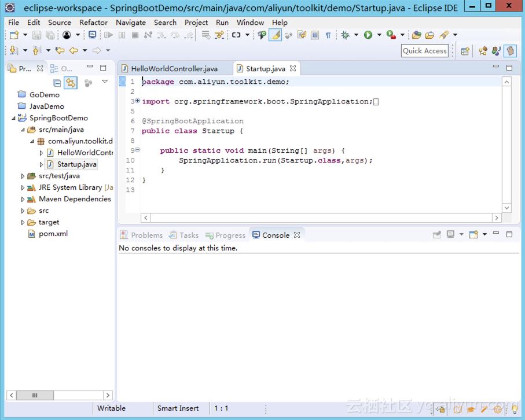Click the Terminate stop square icon
The height and width of the screenshot is (420, 525).
(x=135, y=35)
